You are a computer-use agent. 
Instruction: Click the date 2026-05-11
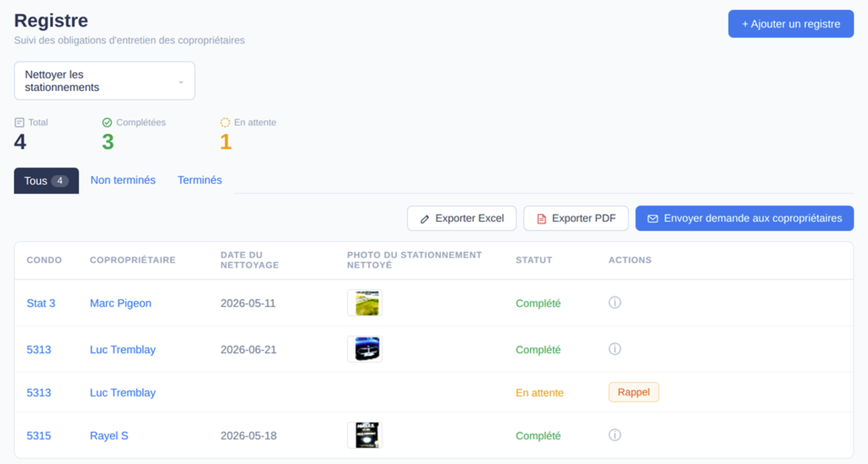tap(248, 303)
